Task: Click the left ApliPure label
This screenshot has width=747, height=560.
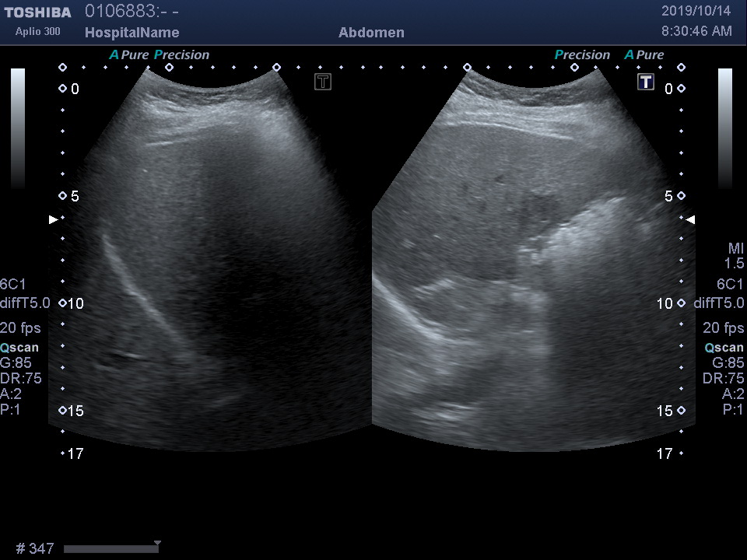Action: [x=129, y=54]
